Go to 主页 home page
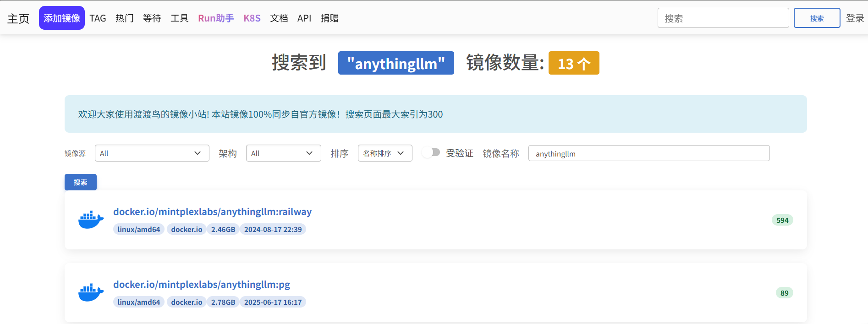 (18, 18)
